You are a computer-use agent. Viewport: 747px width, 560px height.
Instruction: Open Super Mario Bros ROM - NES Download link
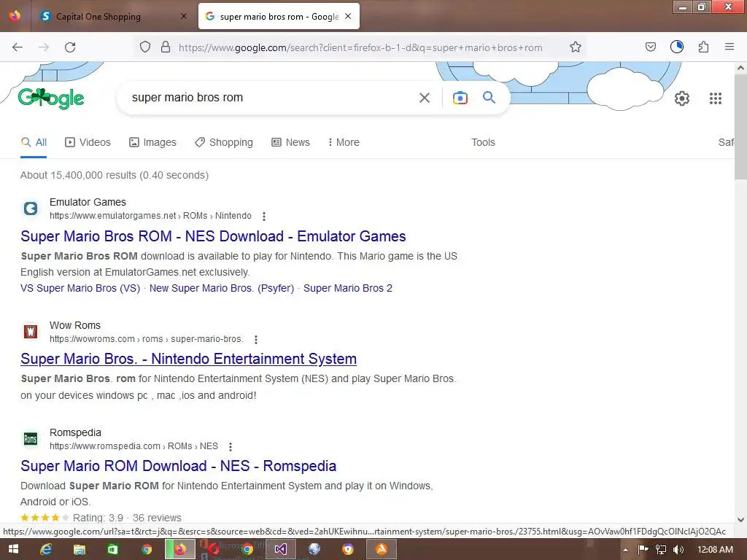point(213,236)
